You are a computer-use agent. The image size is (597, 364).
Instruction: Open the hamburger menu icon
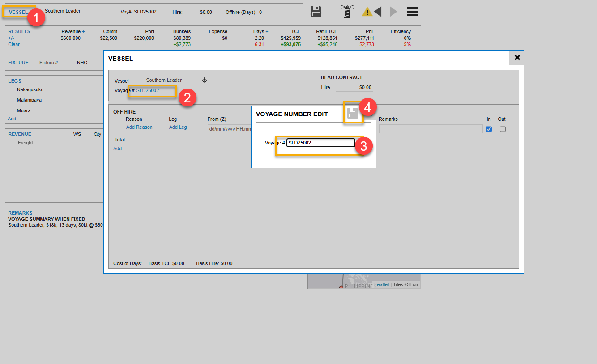[x=412, y=12]
